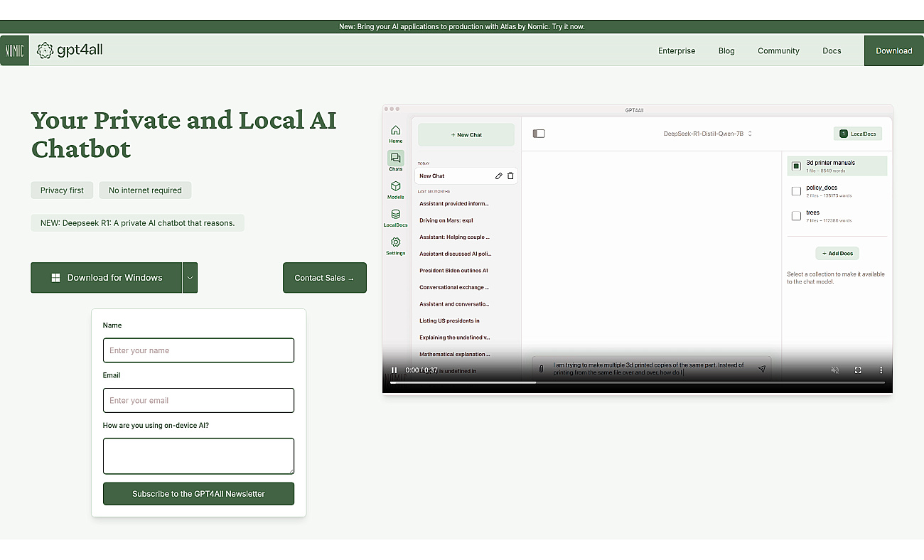The width and height of the screenshot is (924, 560).
Task: Open the Community nav item
Action: (778, 50)
